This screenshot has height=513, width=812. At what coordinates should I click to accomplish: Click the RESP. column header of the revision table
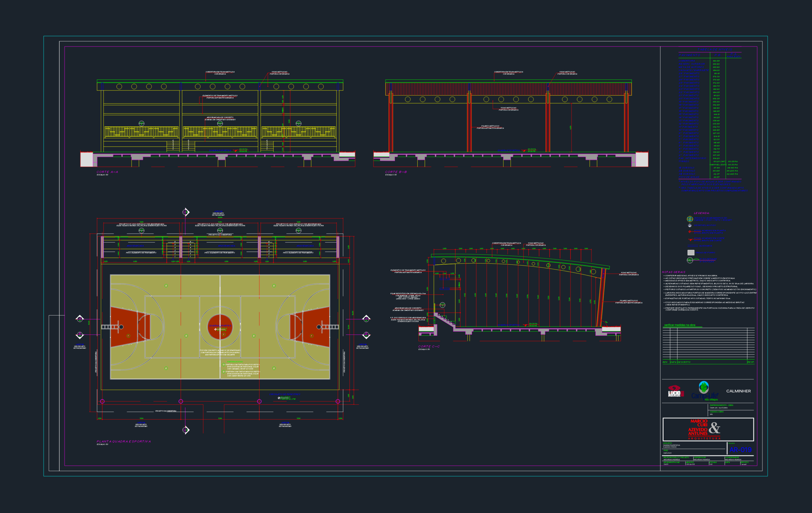pos(751,362)
